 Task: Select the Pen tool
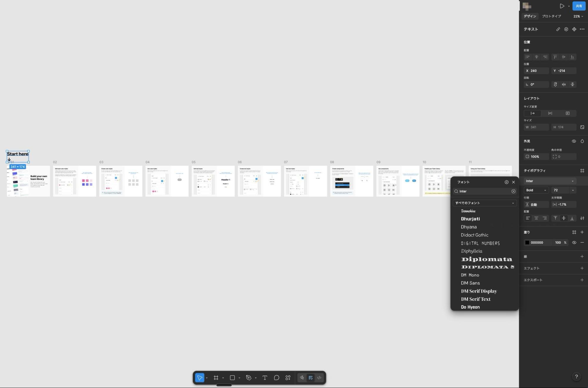(249, 378)
